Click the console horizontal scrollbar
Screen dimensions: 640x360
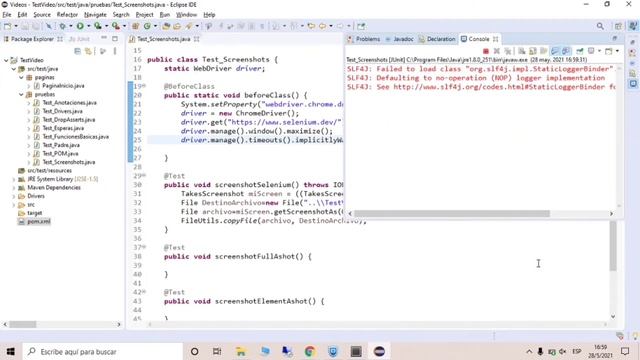(452, 213)
